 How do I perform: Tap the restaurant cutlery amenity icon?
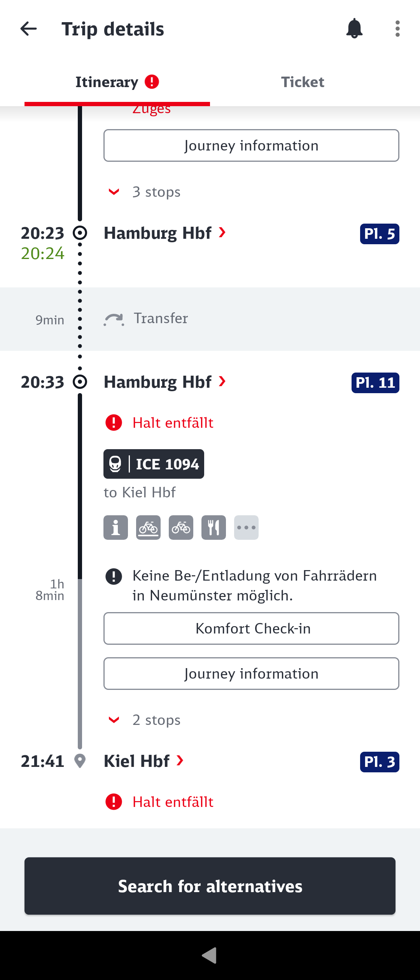(213, 528)
